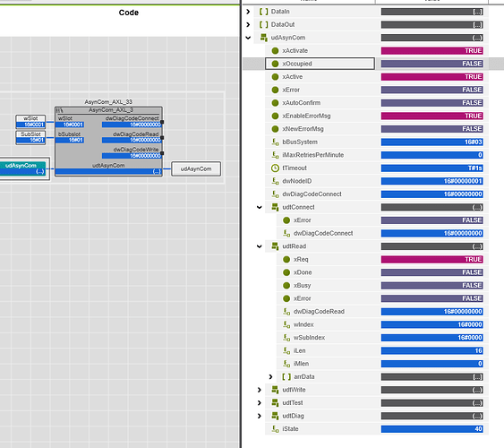The image size is (504, 448).
Task: Click the udtRead struct icon
Action: 275,246
